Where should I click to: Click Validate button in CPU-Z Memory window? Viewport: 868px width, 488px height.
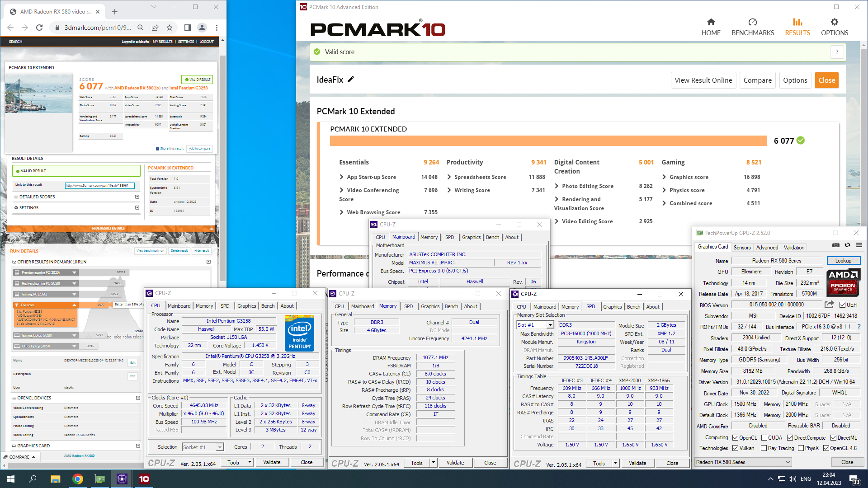point(455,463)
